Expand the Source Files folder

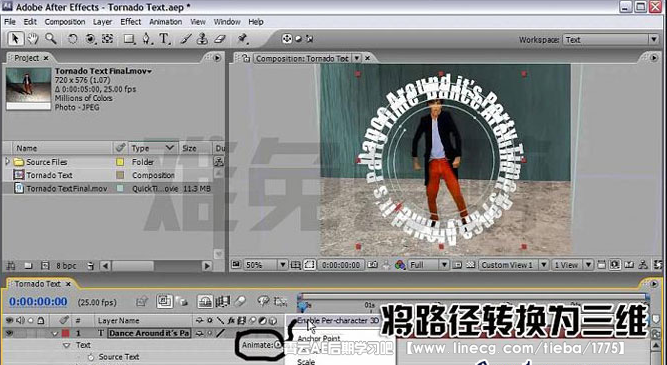7,162
